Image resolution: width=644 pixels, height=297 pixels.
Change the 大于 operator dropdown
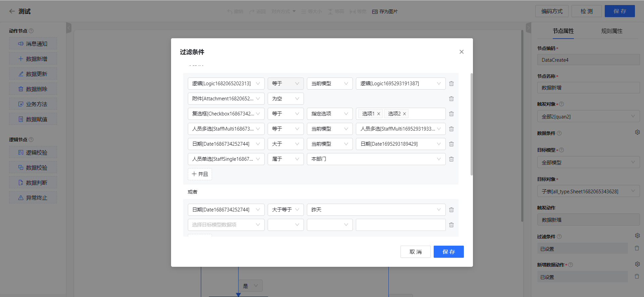pyautogui.click(x=286, y=144)
